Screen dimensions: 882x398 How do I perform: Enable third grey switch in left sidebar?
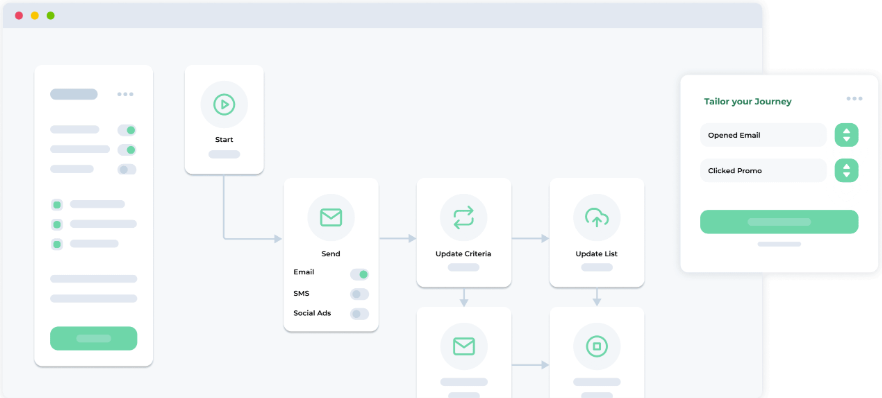point(127,169)
